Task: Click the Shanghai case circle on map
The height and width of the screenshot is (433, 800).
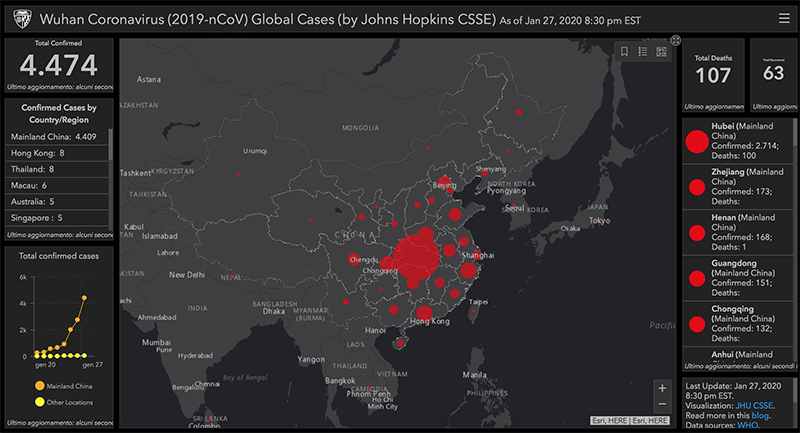Action: [478, 257]
